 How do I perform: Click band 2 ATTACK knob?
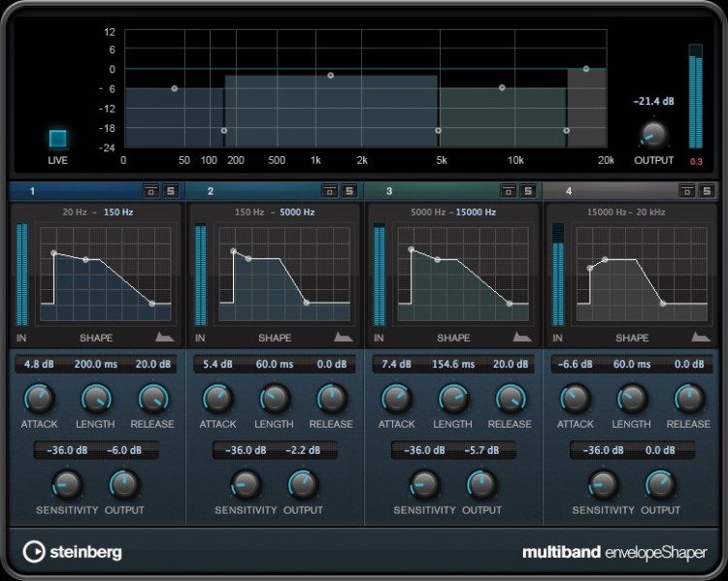[x=217, y=399]
